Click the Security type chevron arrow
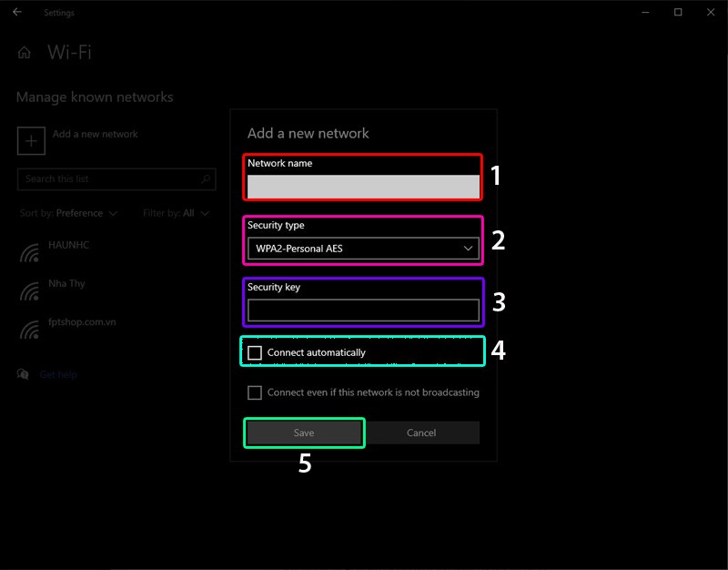Image resolution: width=728 pixels, height=570 pixels. pos(468,249)
